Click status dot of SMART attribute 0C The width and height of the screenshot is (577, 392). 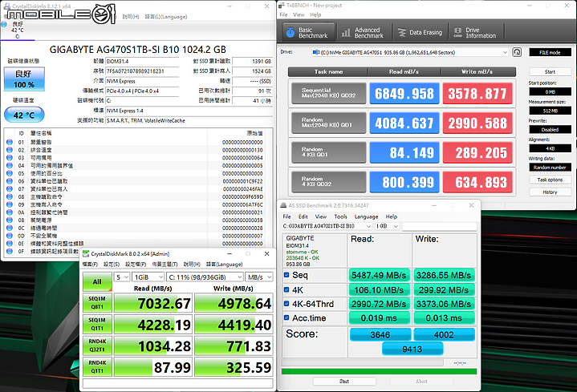click(10, 228)
